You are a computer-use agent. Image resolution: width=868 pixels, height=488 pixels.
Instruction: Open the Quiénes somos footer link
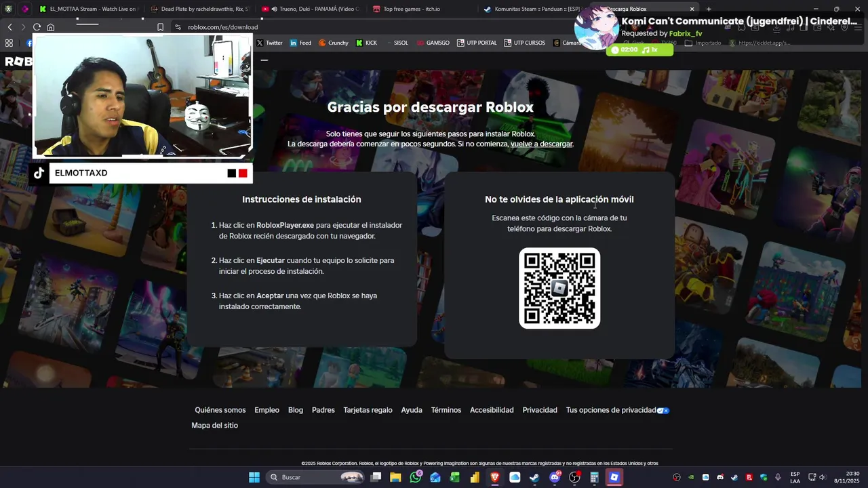point(220,410)
